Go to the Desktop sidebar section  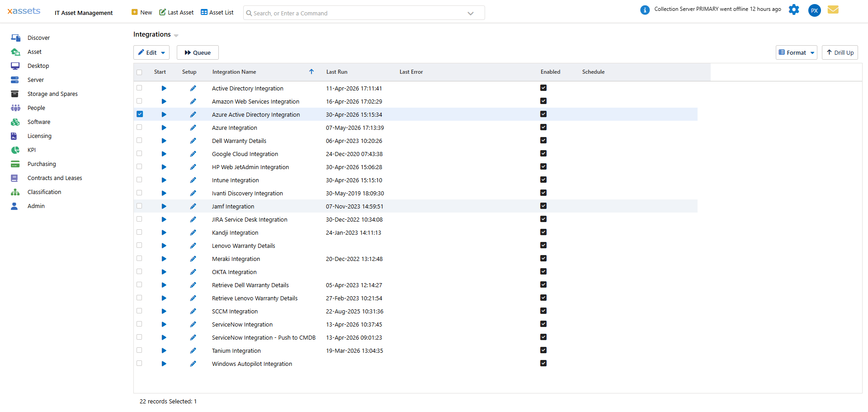click(x=38, y=66)
